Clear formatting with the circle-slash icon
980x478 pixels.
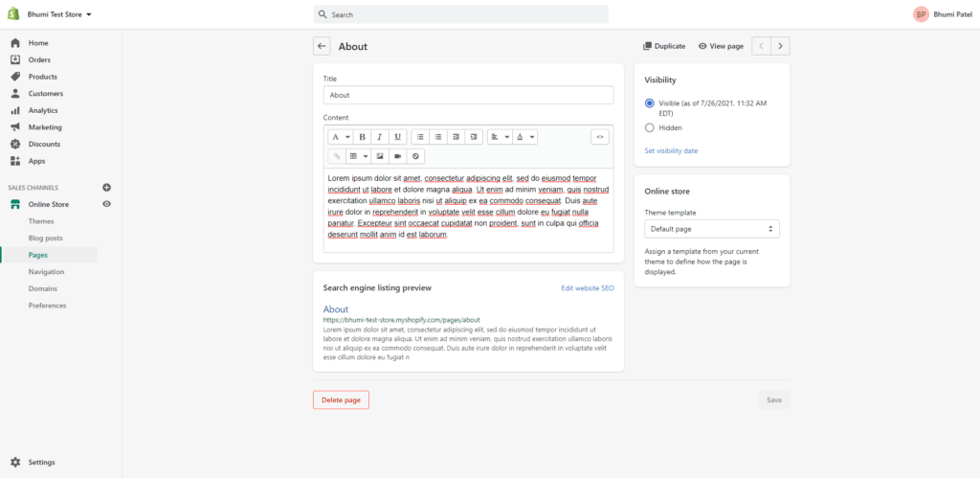point(414,156)
